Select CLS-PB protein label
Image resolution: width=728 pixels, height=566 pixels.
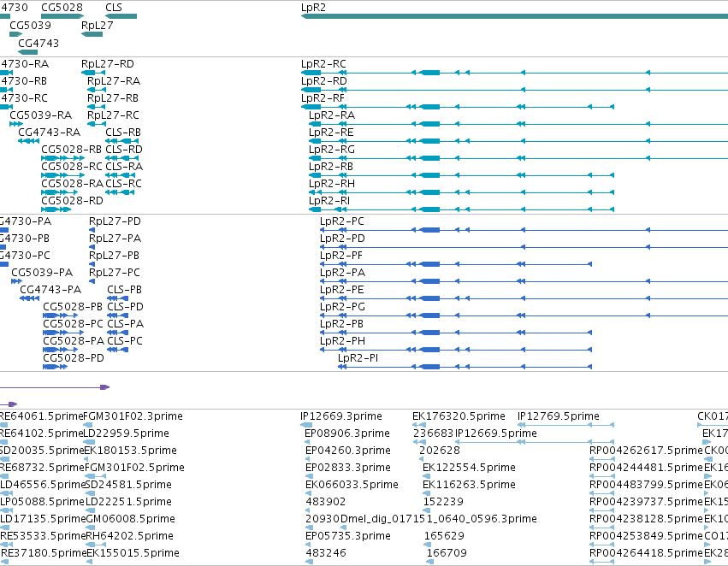tap(124, 290)
